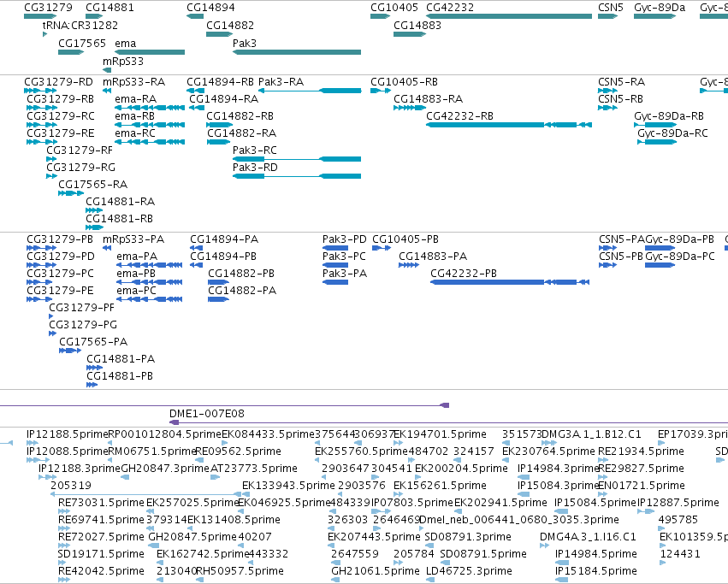This screenshot has height=584, width=728.
Task: Click the Gyc-89Da-RB transcript label
Action: pyautogui.click(x=669, y=115)
